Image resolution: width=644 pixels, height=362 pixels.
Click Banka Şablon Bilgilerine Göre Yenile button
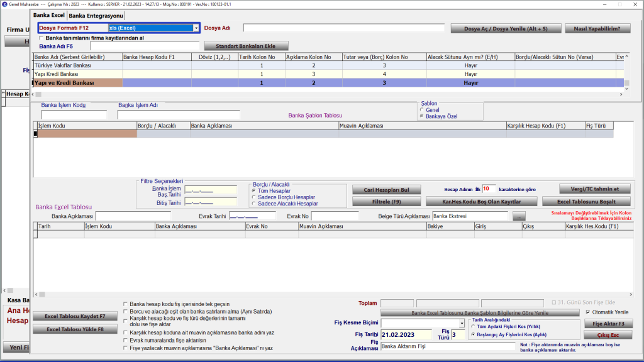[480, 313]
